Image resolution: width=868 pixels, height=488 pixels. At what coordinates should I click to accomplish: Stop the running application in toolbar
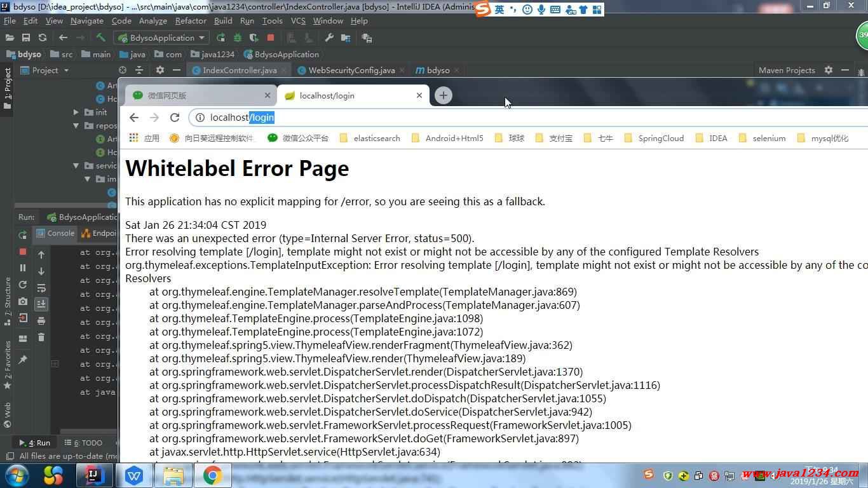point(271,38)
